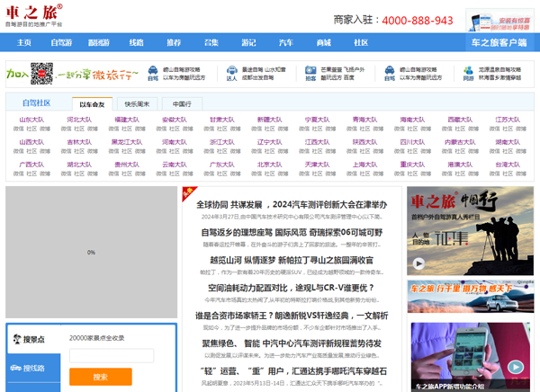Image resolution: width=540 pixels, height=392 pixels.
Task: Open the 車之旅中国行 promo image
Action: 471,230
